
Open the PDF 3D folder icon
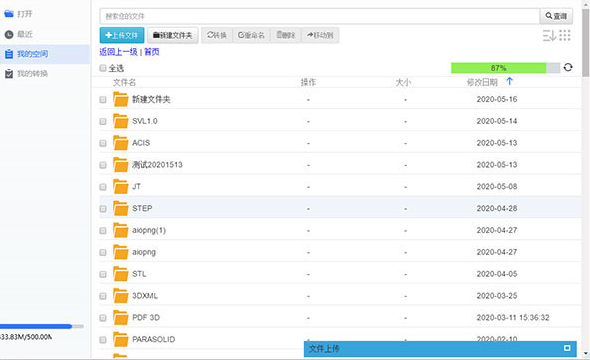coord(121,317)
